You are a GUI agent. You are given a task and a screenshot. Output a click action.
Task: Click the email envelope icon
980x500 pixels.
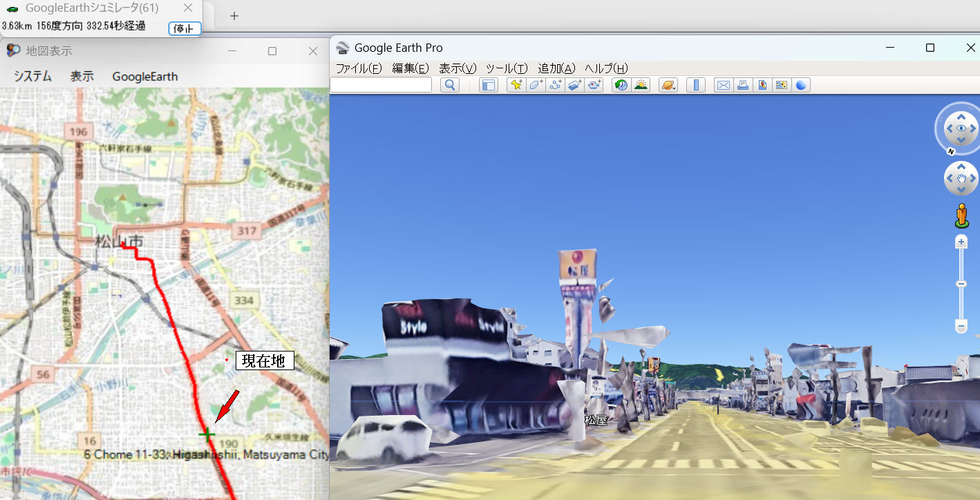pos(724,85)
